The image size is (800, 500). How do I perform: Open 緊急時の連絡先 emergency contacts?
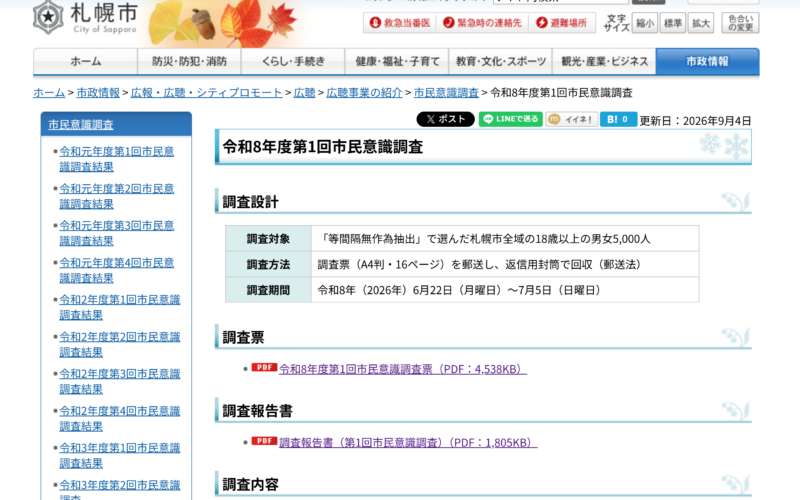(x=482, y=23)
